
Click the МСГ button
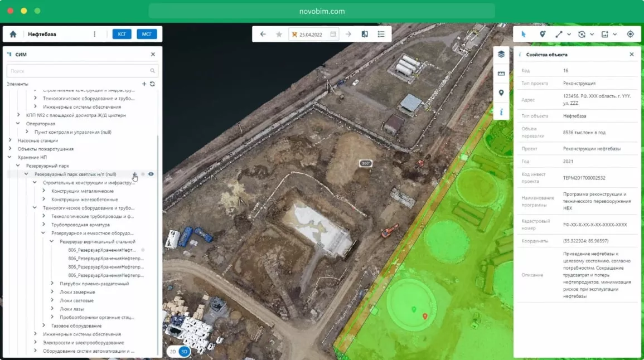point(147,34)
